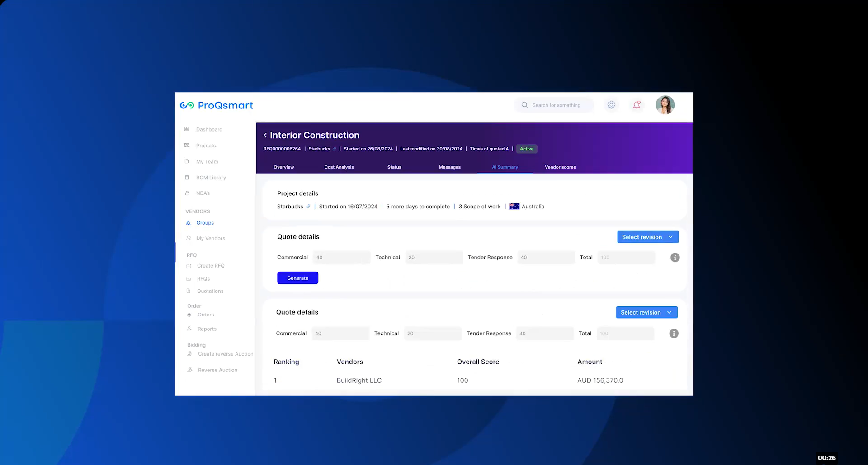This screenshot has height=465, width=868.
Task: Go back using the arrow beside Interior Construction
Action: pyautogui.click(x=265, y=135)
